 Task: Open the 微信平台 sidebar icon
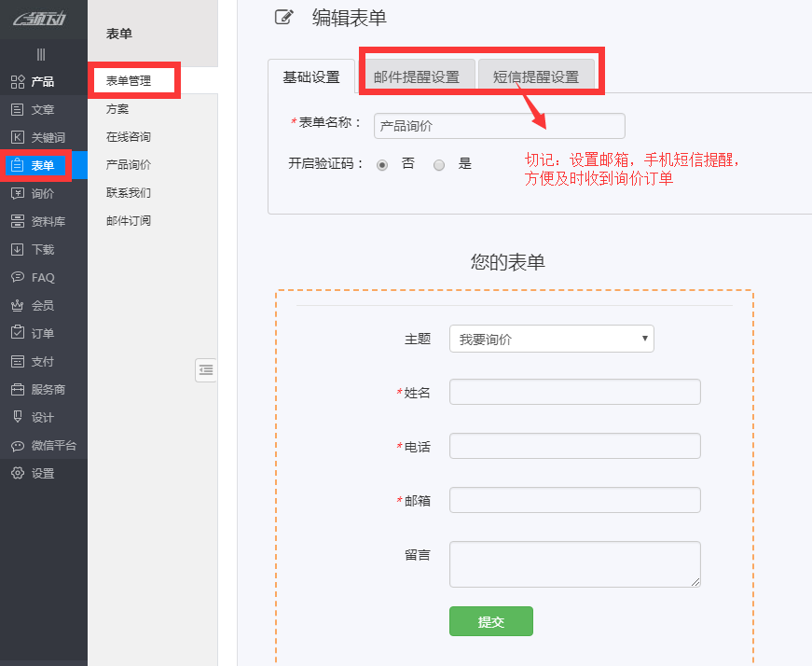coord(17,446)
